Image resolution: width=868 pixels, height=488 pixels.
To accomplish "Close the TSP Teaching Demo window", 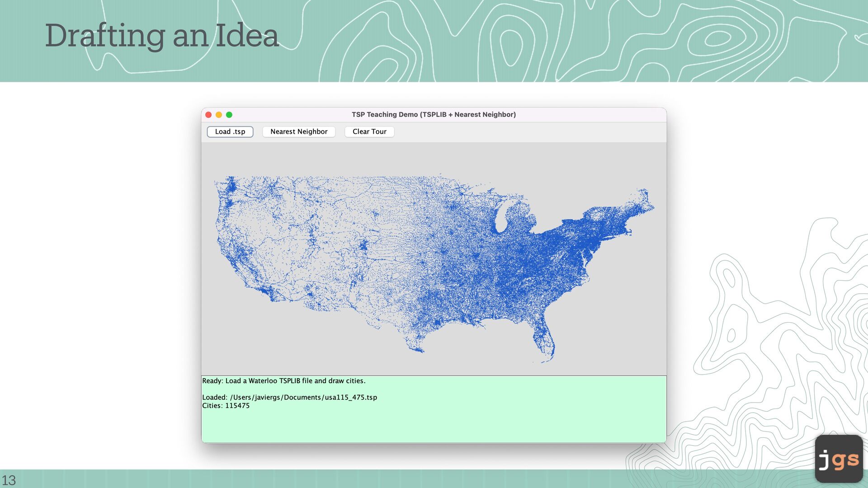I will [x=208, y=115].
